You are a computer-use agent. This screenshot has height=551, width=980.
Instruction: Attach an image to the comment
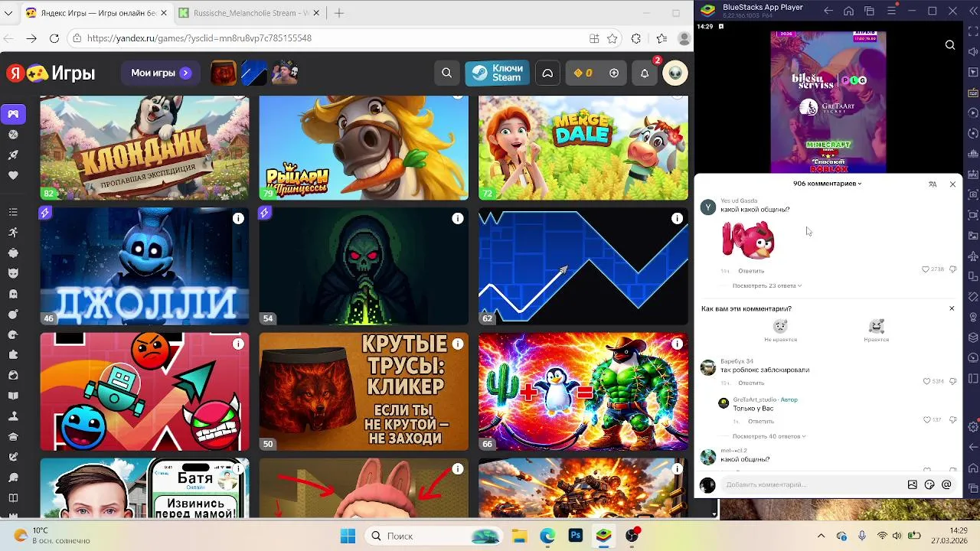pos(913,484)
